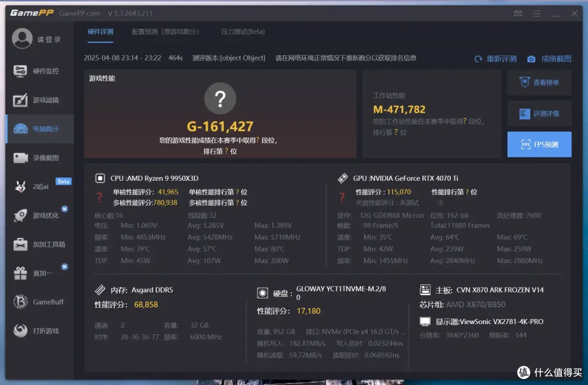Click chipset text AMD X870/B850
588x385 pixels.
(475, 305)
